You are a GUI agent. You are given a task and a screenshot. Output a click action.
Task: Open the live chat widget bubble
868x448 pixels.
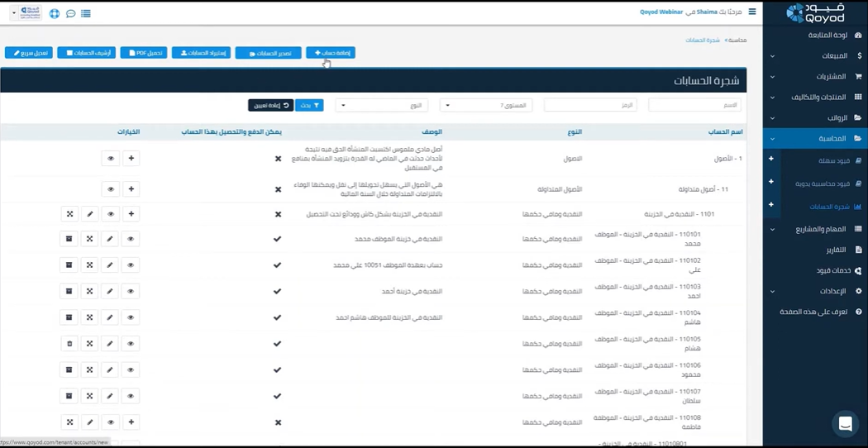pyautogui.click(x=845, y=424)
